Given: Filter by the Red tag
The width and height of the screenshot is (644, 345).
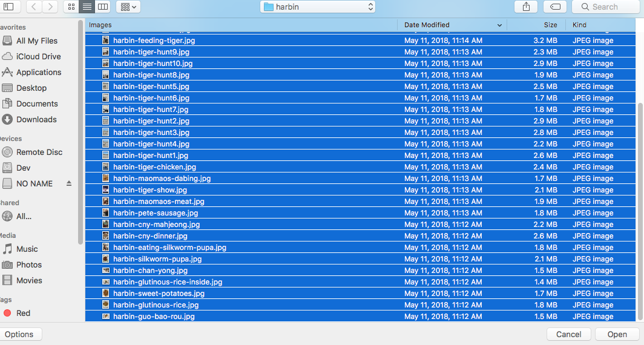Looking at the screenshot, I should click(x=23, y=313).
